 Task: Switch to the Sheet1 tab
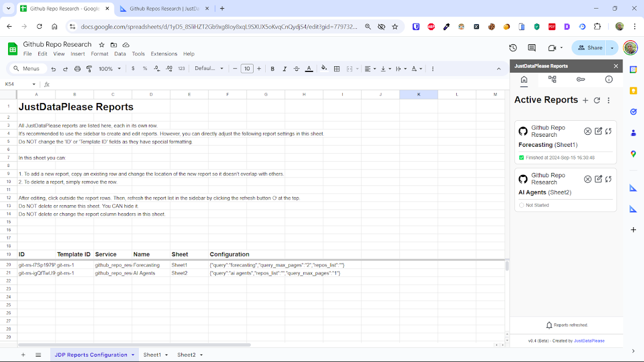(x=155, y=355)
